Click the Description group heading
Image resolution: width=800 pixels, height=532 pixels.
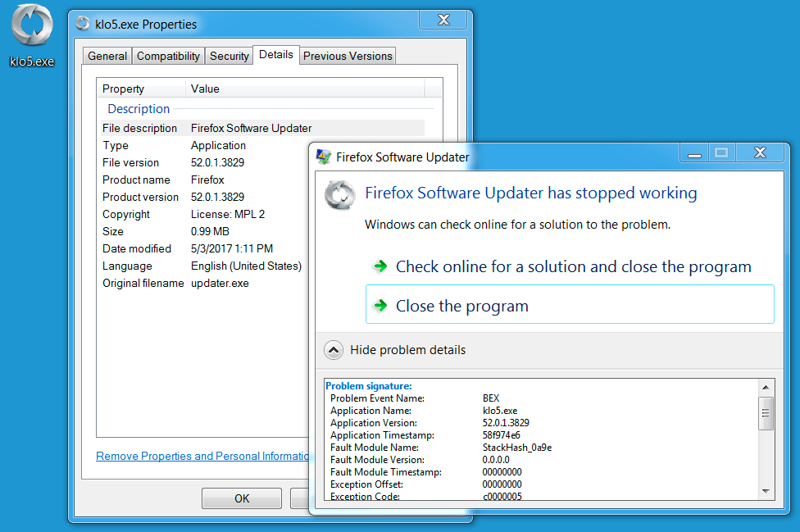[x=139, y=109]
